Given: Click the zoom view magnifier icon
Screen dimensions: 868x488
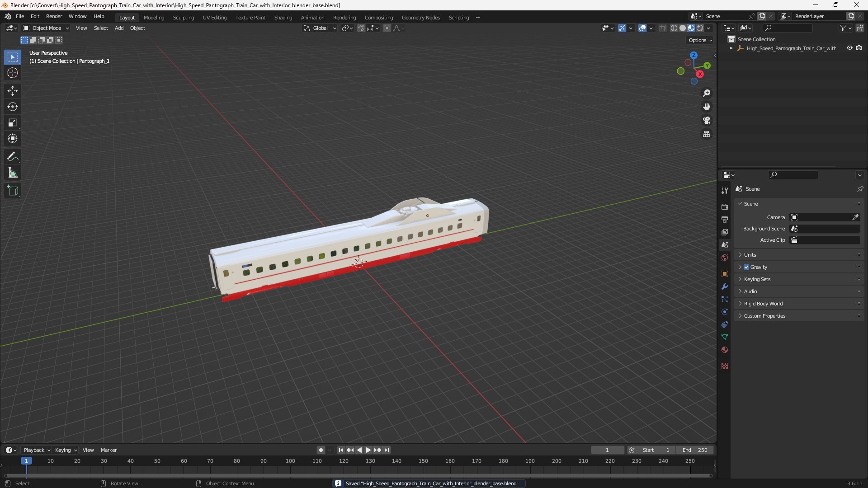Looking at the screenshot, I should [x=707, y=93].
